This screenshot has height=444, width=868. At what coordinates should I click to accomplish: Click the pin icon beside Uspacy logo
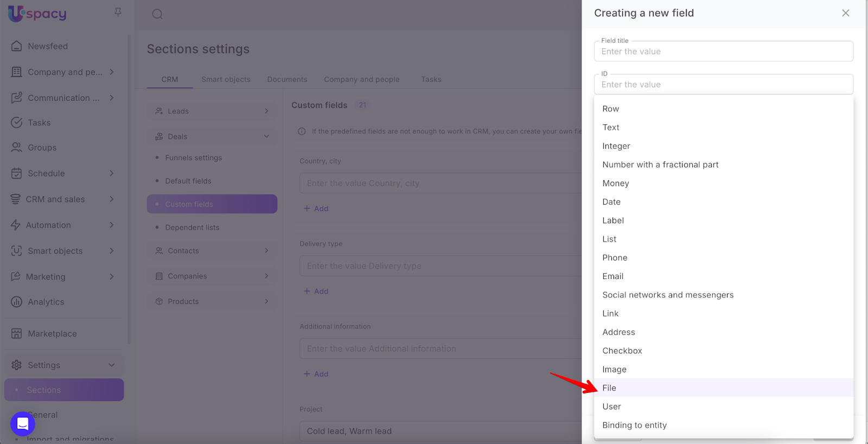(118, 12)
